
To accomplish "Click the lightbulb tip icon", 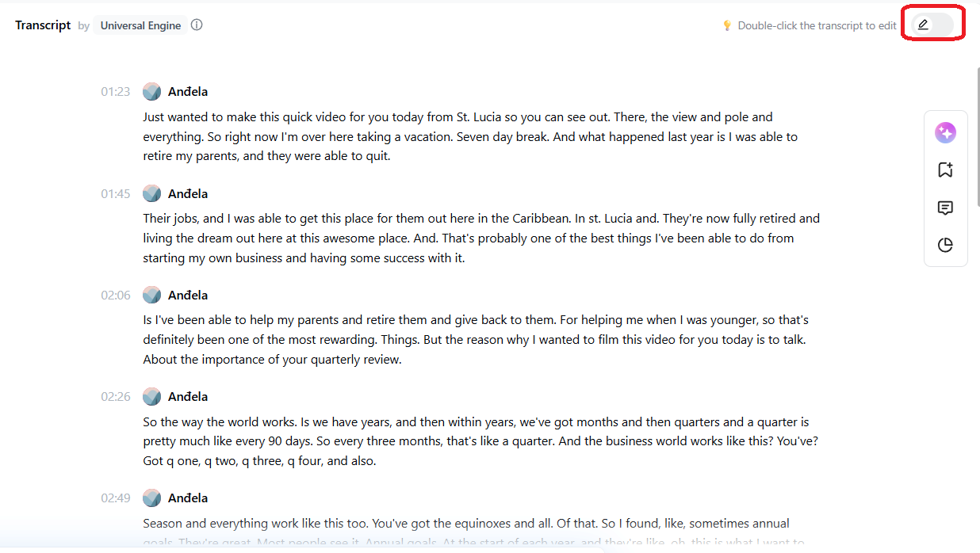I will (727, 25).
